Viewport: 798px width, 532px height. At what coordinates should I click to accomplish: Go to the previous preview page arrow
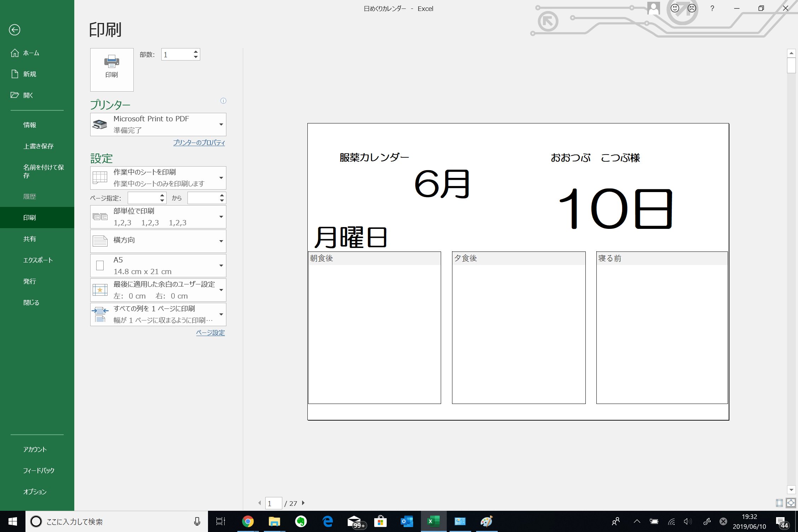click(260, 503)
